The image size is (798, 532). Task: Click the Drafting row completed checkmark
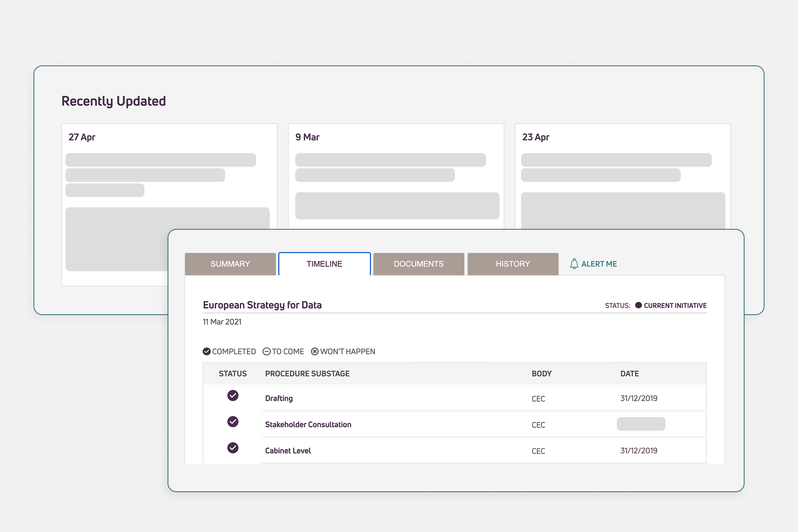[233, 395]
